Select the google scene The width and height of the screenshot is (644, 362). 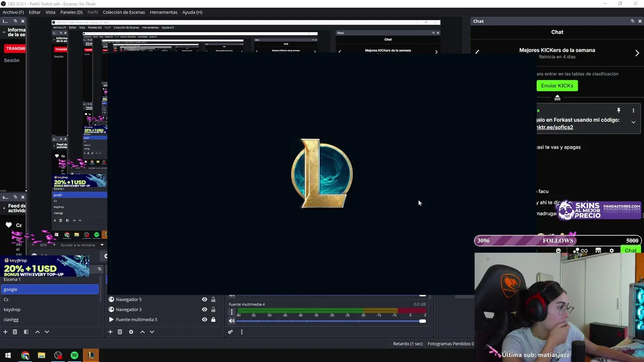[x=49, y=289]
